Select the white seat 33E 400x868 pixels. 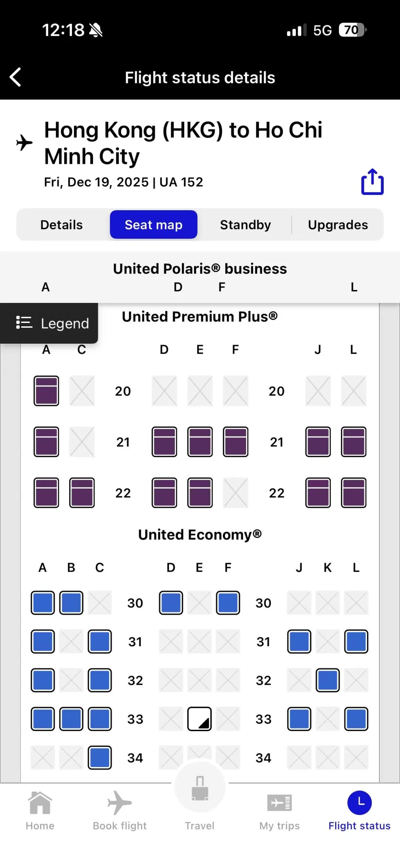tap(199, 719)
